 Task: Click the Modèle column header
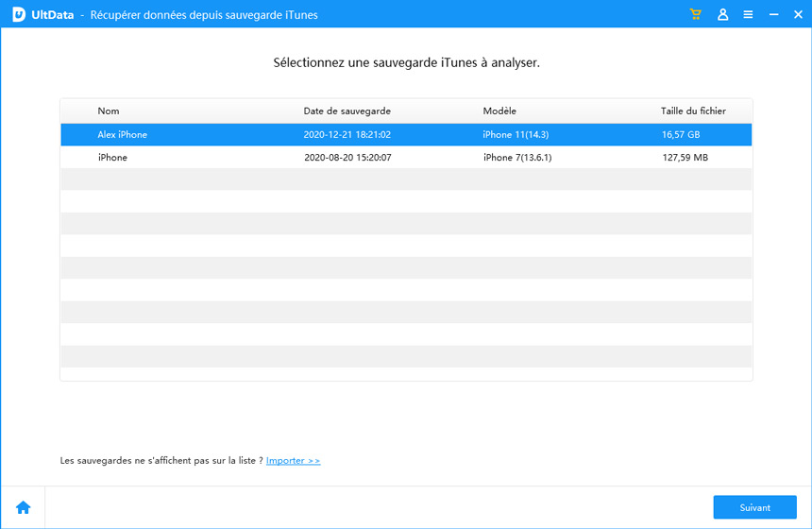(x=499, y=111)
